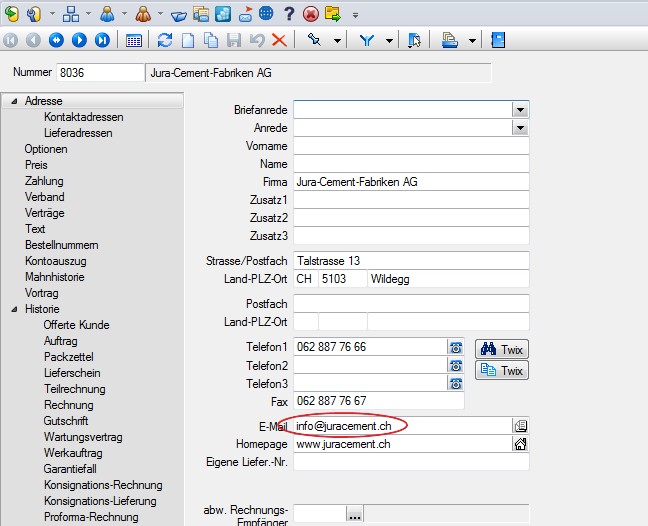
Task: Open the Briefanrede dropdown list
Action: point(520,110)
